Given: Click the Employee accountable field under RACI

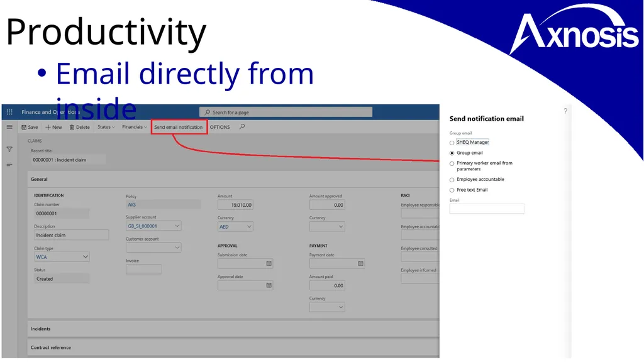Looking at the screenshot, I should (x=420, y=235).
